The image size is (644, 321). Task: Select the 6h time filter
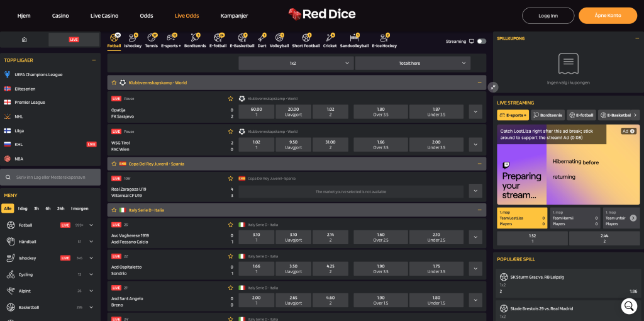coord(48,208)
